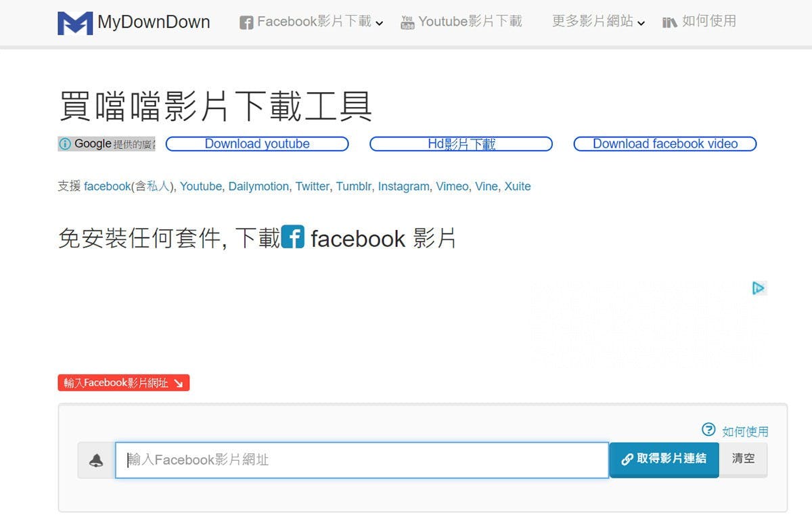
Task: Click the books icon beside 如何使用
Action: [x=670, y=22]
